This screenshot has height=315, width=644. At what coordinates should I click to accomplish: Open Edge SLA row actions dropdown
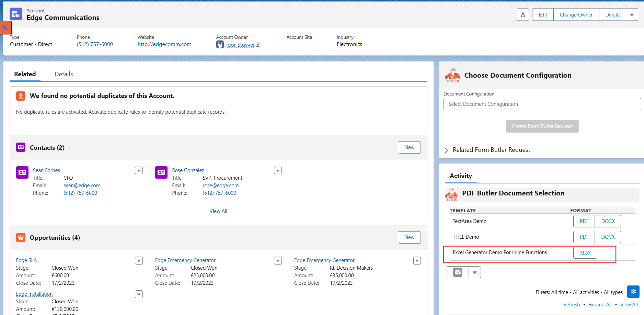pyautogui.click(x=139, y=261)
